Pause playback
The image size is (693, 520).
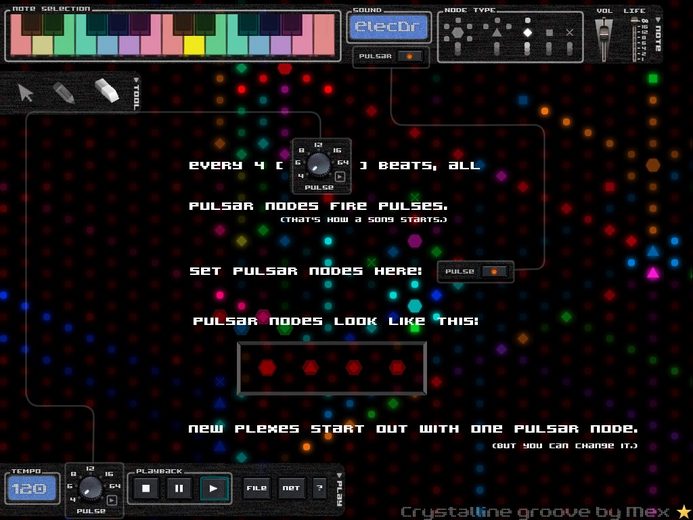pos(179,488)
